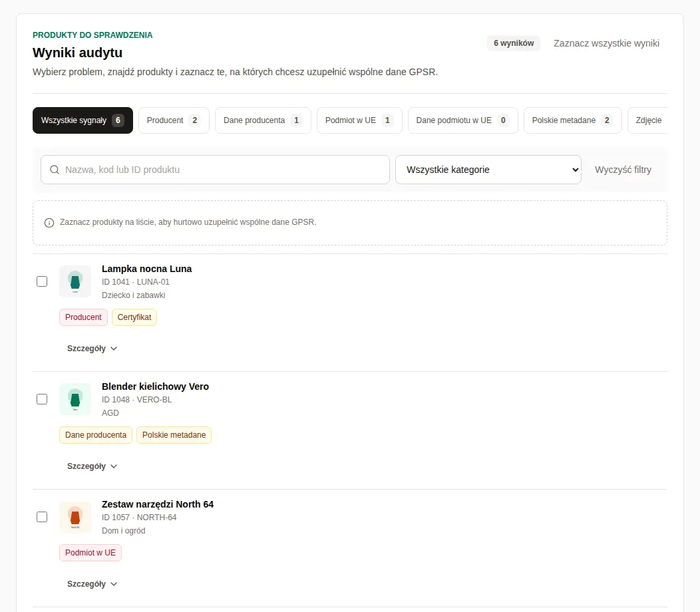Click Zaznacz wszystkie wyniki
The image size is (700, 612).
click(x=606, y=43)
